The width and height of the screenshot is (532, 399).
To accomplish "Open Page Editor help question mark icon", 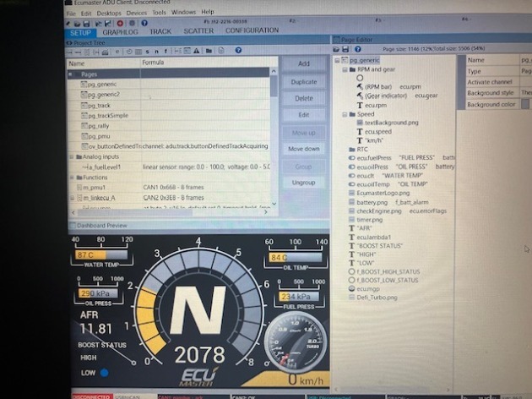I will tap(357, 49).
